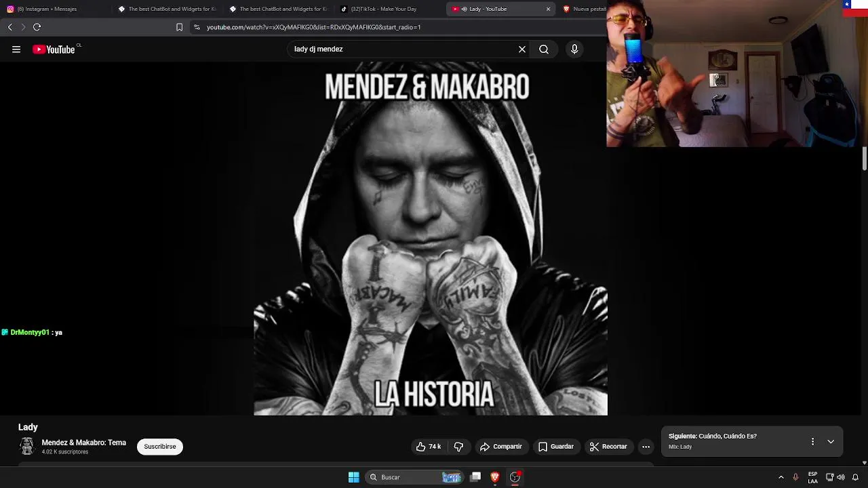868x488 pixels.
Task: Click the Mendez & Makabro album cover video
Action: coord(431,239)
